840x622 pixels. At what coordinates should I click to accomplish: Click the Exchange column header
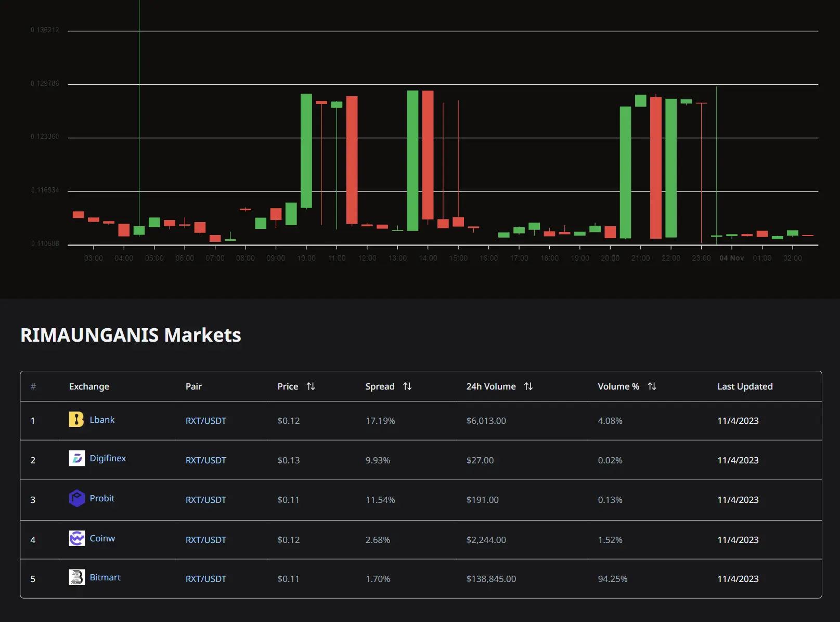89,386
